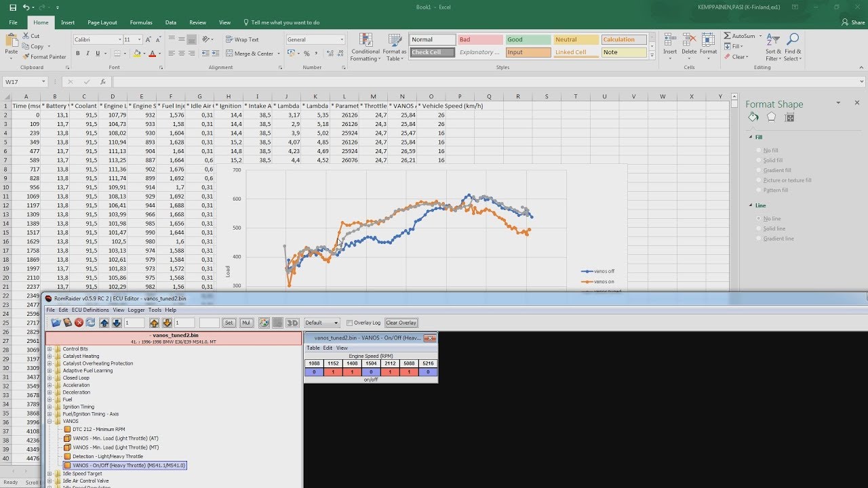Enable Overlay Log checkbox in RomRaider
The image size is (868, 488).
(x=350, y=323)
